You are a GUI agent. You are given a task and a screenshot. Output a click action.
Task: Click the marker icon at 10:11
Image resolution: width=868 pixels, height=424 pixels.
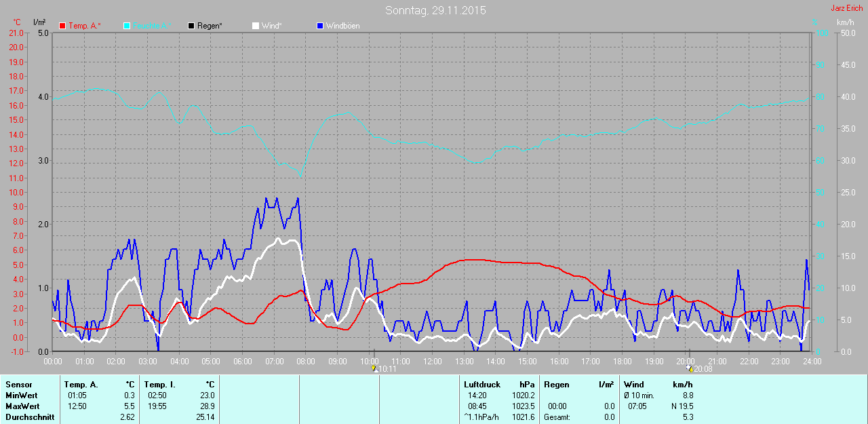coord(374,369)
